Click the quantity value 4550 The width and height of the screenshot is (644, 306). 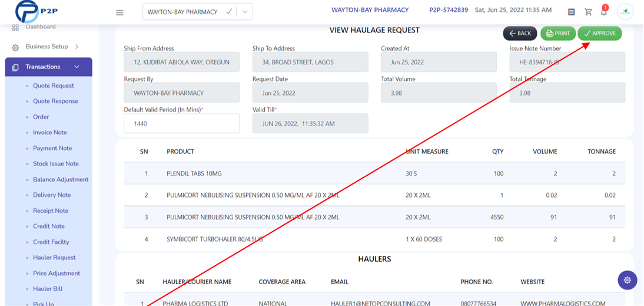click(x=497, y=217)
